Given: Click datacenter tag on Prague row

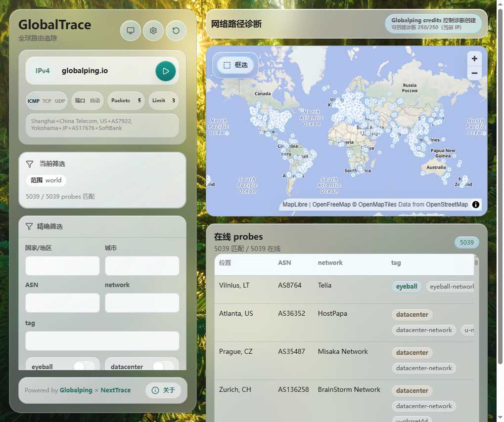Looking at the screenshot, I should 412,353.
